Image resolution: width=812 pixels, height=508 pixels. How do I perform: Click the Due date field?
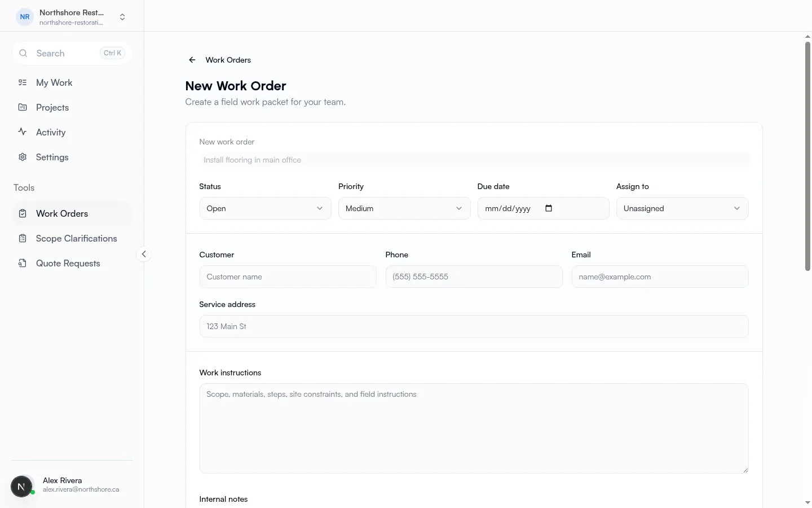pos(543,208)
